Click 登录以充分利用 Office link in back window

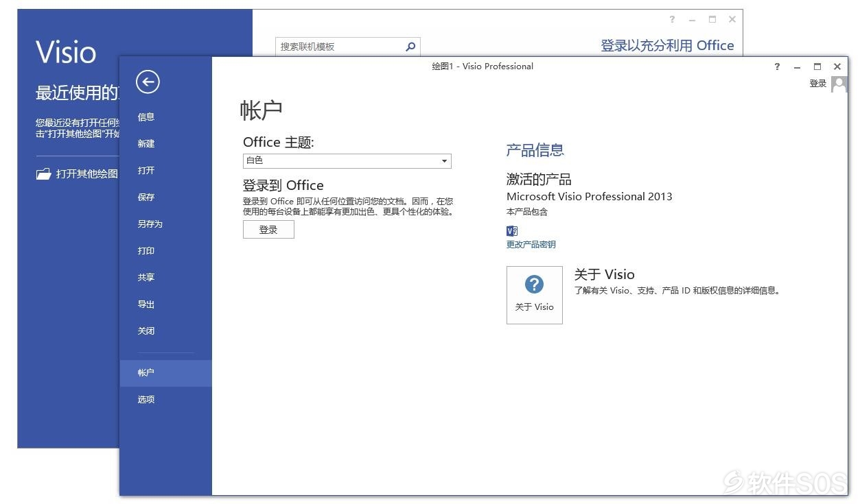click(667, 46)
